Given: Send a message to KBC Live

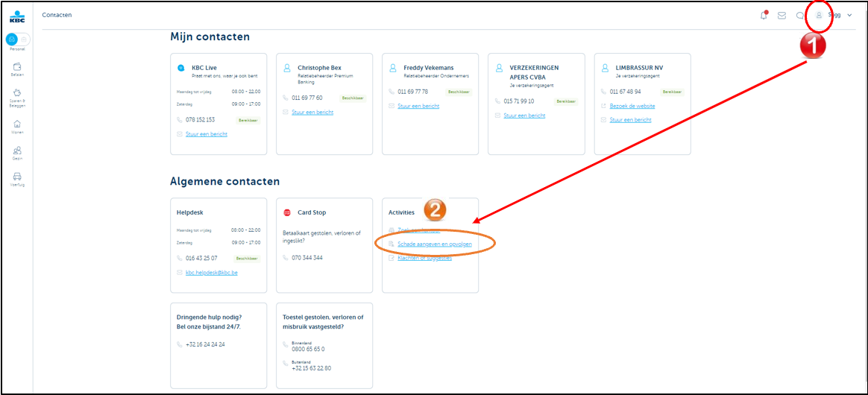Looking at the screenshot, I should point(207,134).
